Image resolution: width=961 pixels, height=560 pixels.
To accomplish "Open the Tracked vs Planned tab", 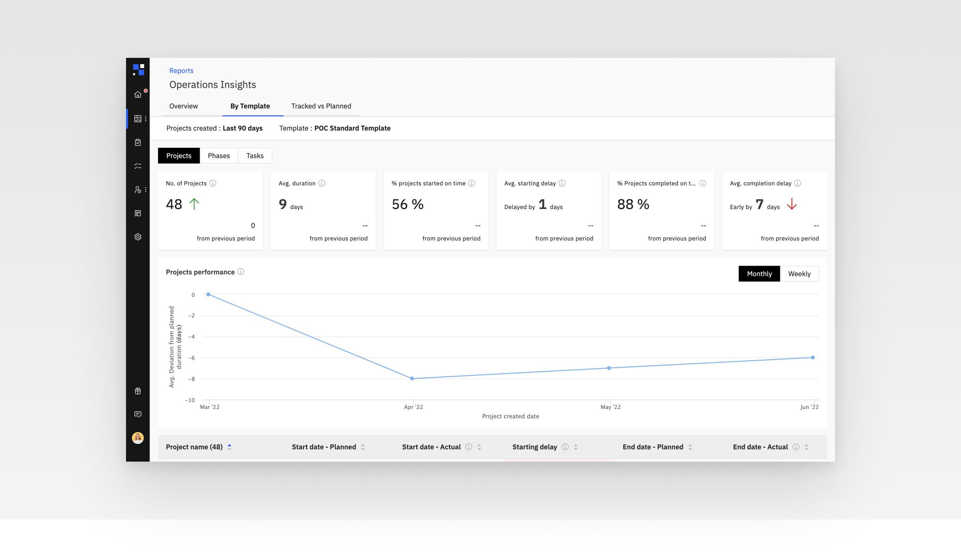I will click(x=321, y=106).
